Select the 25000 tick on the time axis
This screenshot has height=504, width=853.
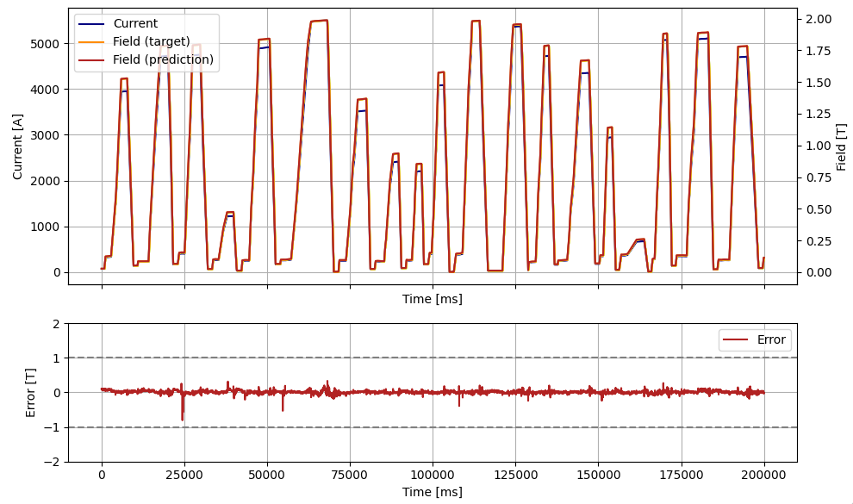click(x=184, y=476)
